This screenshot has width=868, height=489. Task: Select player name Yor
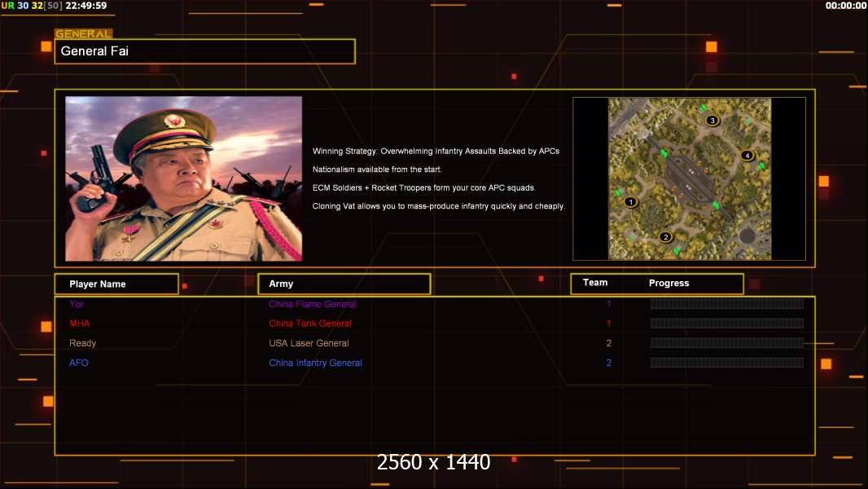point(77,304)
